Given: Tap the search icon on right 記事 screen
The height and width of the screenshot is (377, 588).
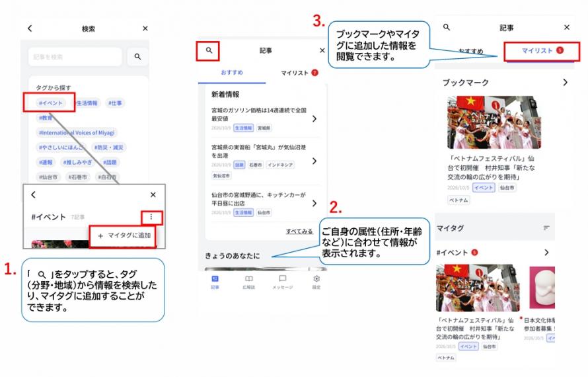Looking at the screenshot, I should (446, 27).
